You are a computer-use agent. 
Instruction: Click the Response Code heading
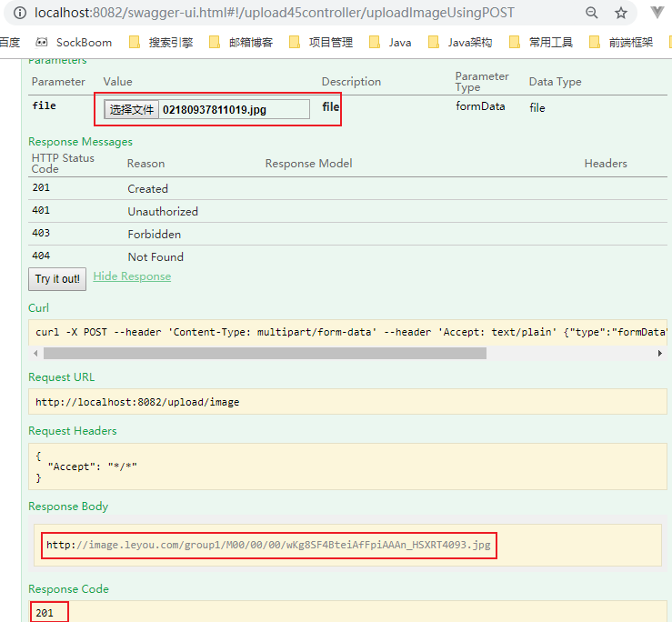click(x=68, y=589)
